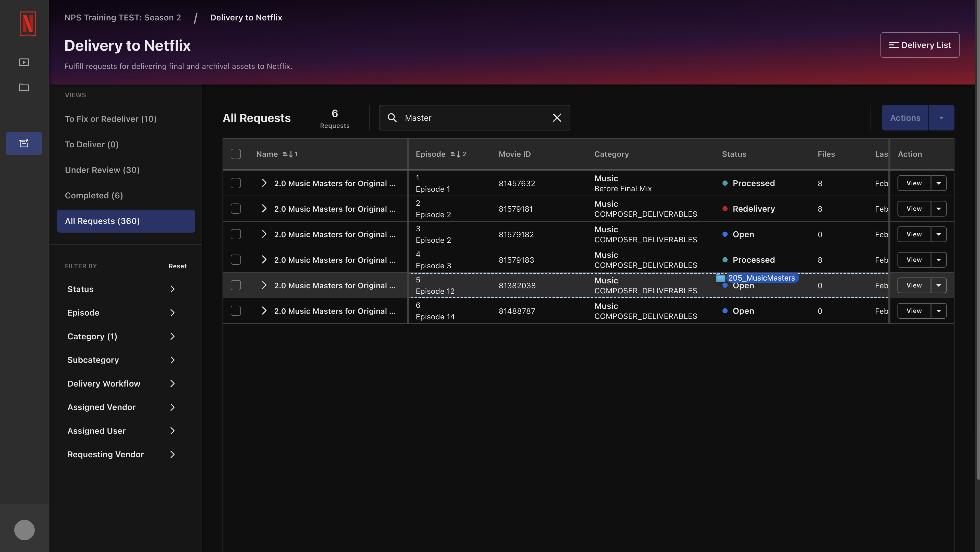Open the folder icon in left sidebar
The image size is (980, 552).
pyautogui.click(x=24, y=87)
